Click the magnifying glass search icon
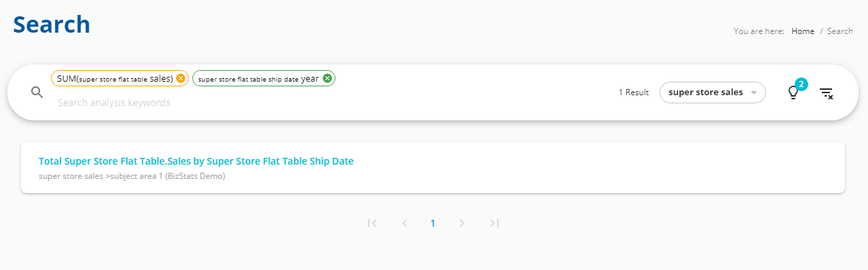This screenshot has height=270, width=868. 37,92
